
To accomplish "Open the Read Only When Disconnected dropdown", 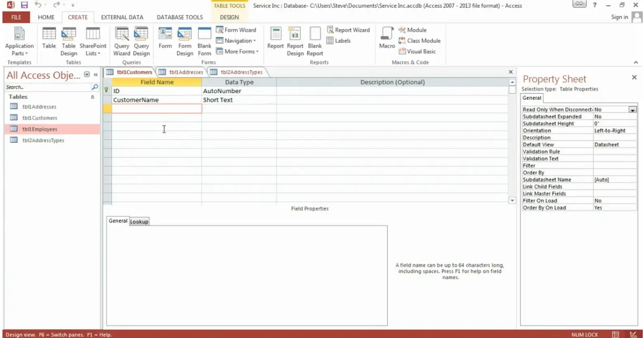I will [x=632, y=109].
